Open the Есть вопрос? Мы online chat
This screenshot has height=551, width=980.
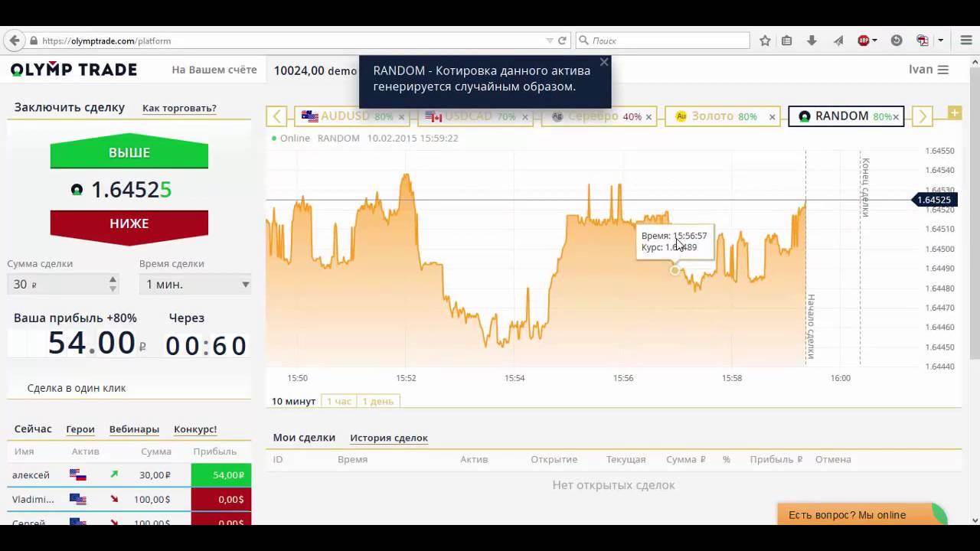862,515
